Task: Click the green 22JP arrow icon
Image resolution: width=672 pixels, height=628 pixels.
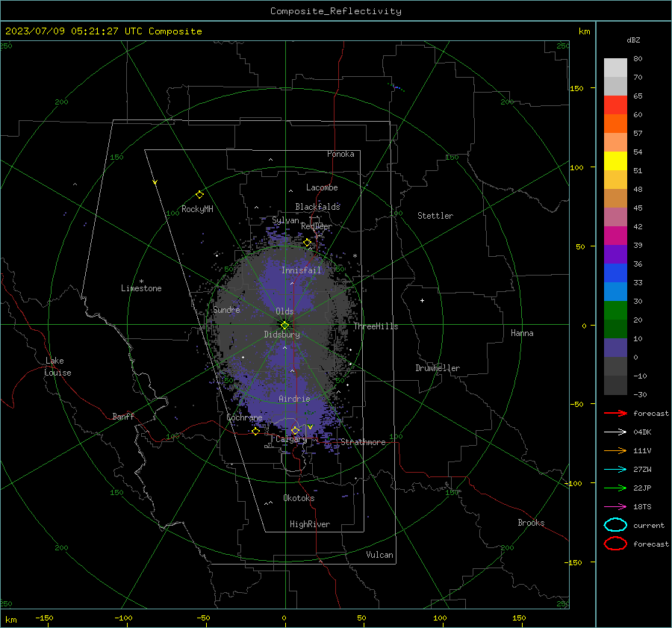Action: click(615, 488)
